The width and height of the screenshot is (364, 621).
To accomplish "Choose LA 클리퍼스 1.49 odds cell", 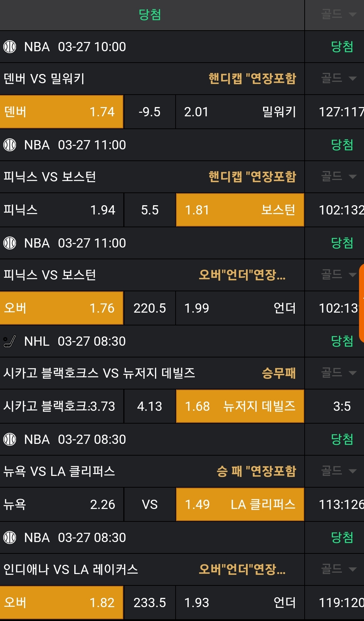I will 240,504.
